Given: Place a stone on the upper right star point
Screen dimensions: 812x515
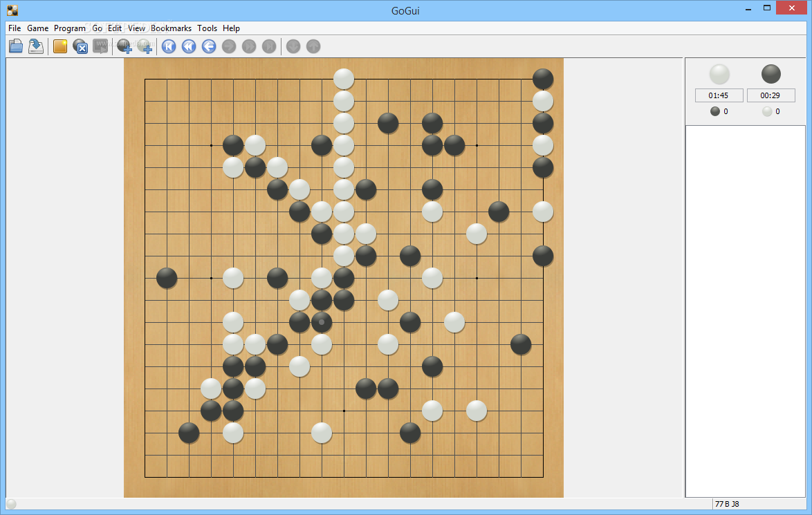Looking at the screenshot, I should tap(477, 145).
